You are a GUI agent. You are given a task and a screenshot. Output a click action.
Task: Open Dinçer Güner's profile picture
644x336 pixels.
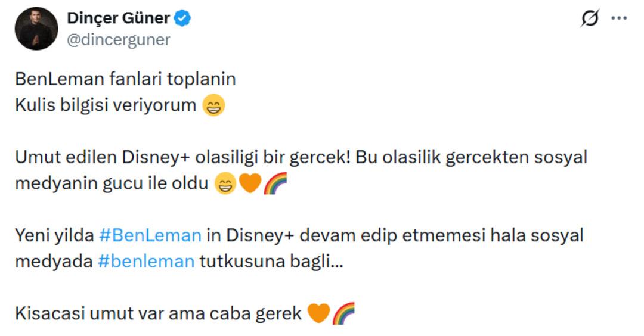36,29
